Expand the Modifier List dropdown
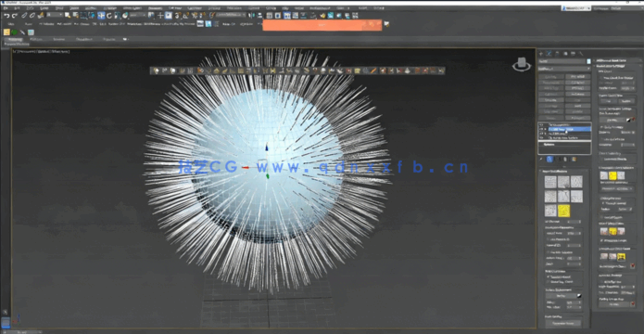 (564, 69)
